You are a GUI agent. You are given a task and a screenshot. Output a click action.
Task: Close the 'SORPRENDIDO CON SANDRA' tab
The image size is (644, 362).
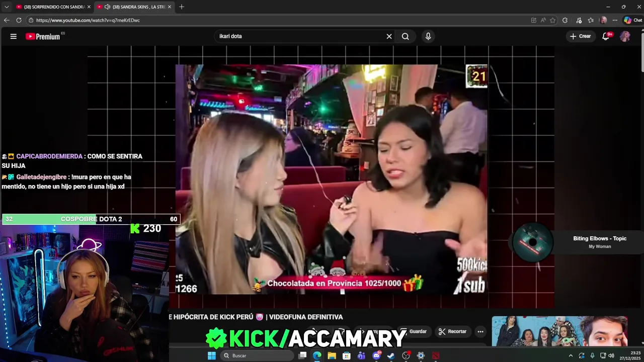coord(89,7)
